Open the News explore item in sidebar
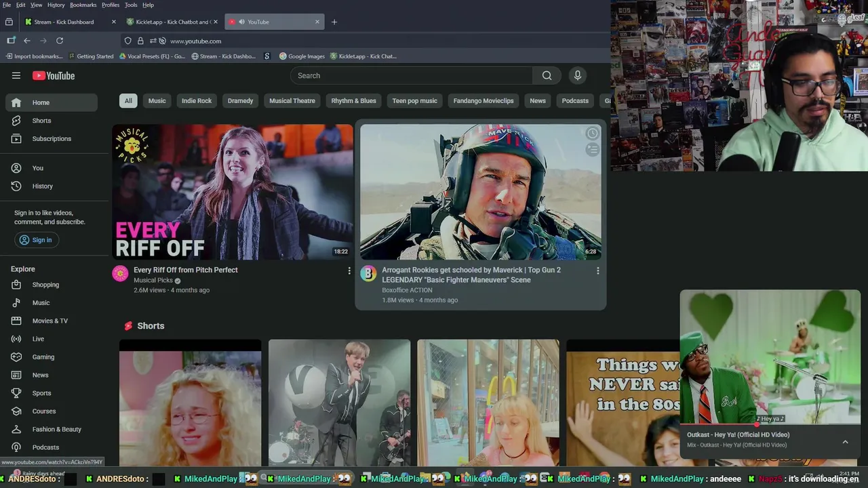Image resolution: width=868 pixels, height=488 pixels. 52,375
